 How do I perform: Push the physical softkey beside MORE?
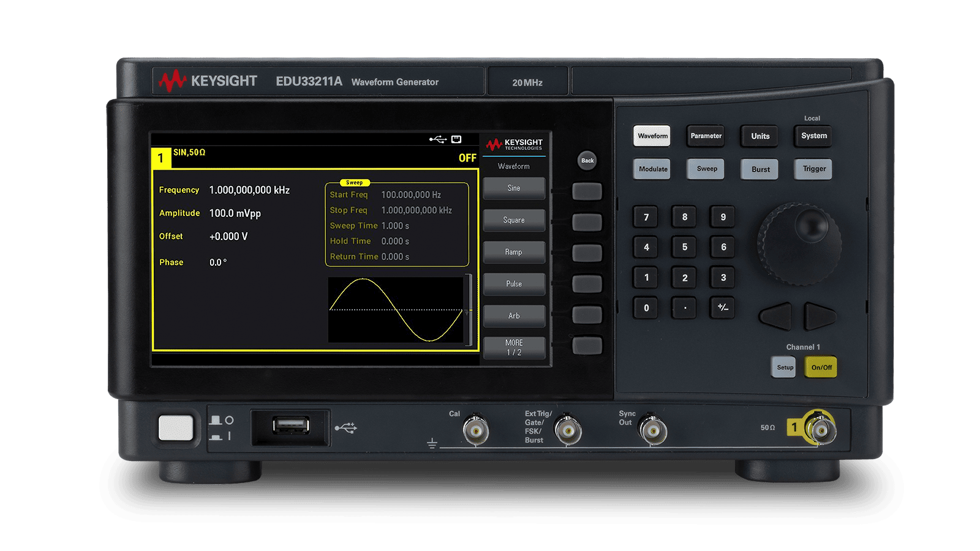click(x=587, y=345)
